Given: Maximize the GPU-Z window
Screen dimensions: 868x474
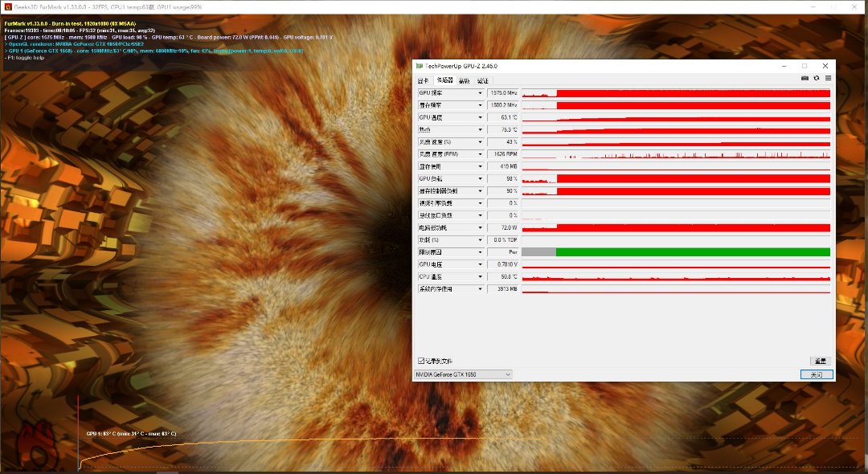Looking at the screenshot, I should (804, 66).
